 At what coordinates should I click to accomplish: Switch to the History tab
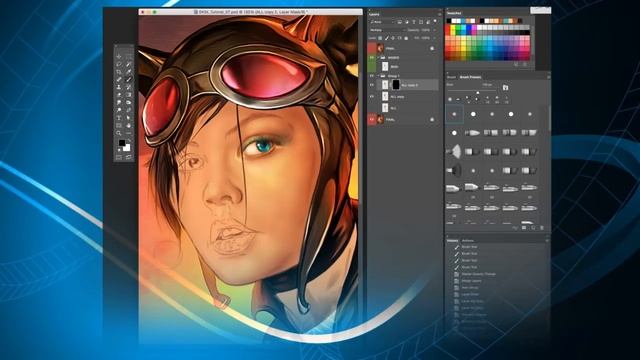[x=452, y=240]
